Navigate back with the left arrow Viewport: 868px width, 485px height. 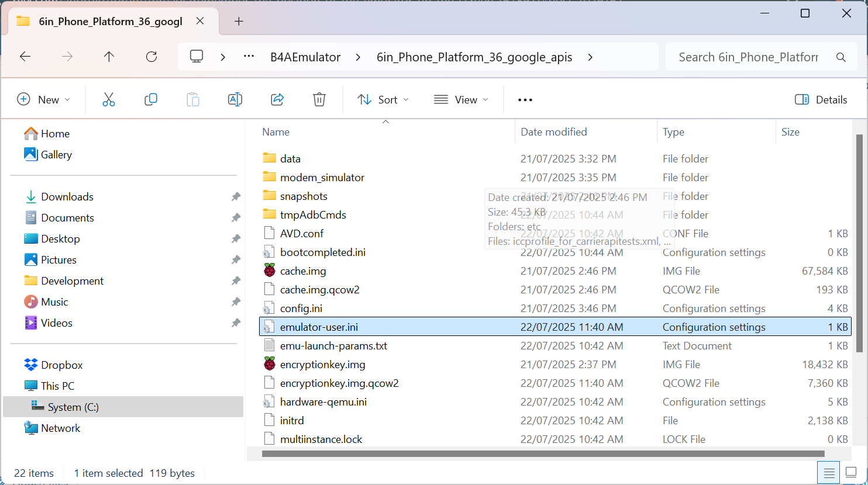click(25, 57)
